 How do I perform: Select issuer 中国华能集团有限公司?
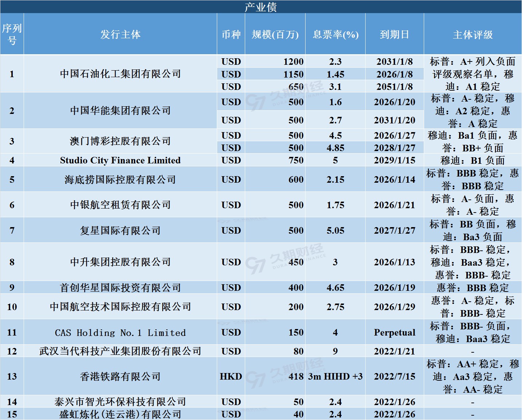120,111
